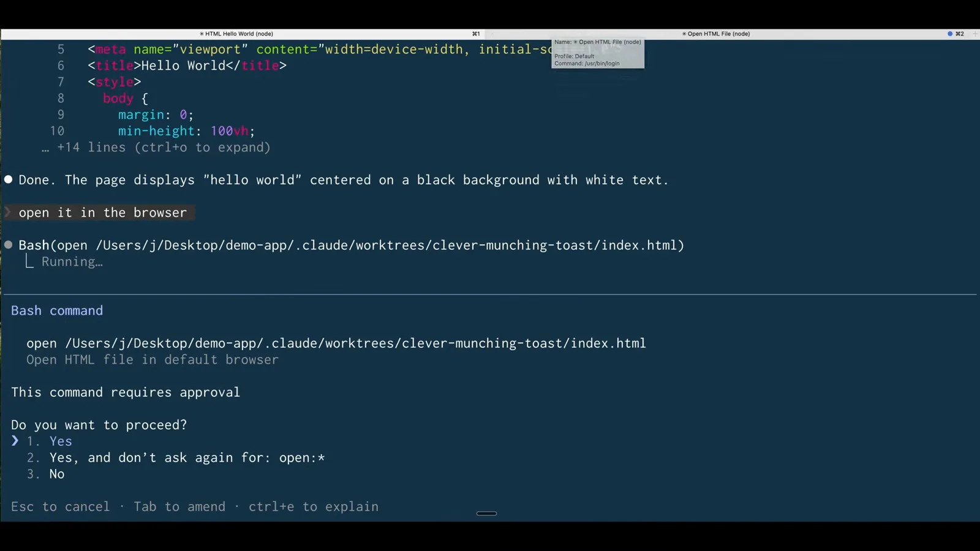Click the 'margin: 0;' code line
The height and width of the screenshot is (551, 980).
(156, 114)
